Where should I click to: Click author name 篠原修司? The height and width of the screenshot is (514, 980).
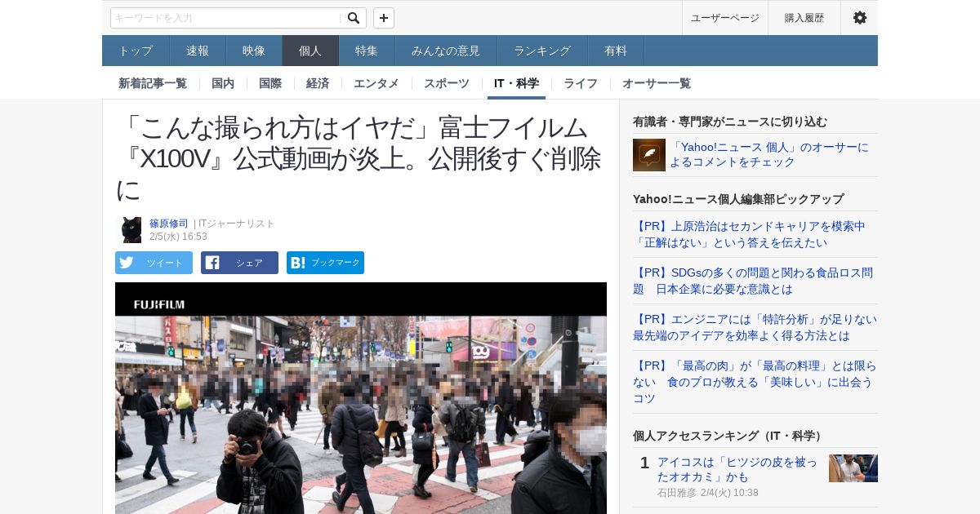169,224
